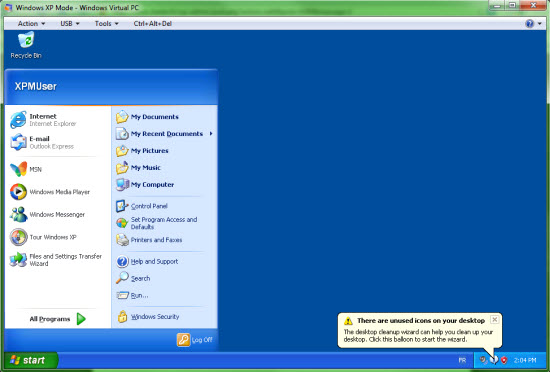This screenshot has width=550, height=372.
Task: Click the 'My Pictures' label
Action: click(x=149, y=151)
